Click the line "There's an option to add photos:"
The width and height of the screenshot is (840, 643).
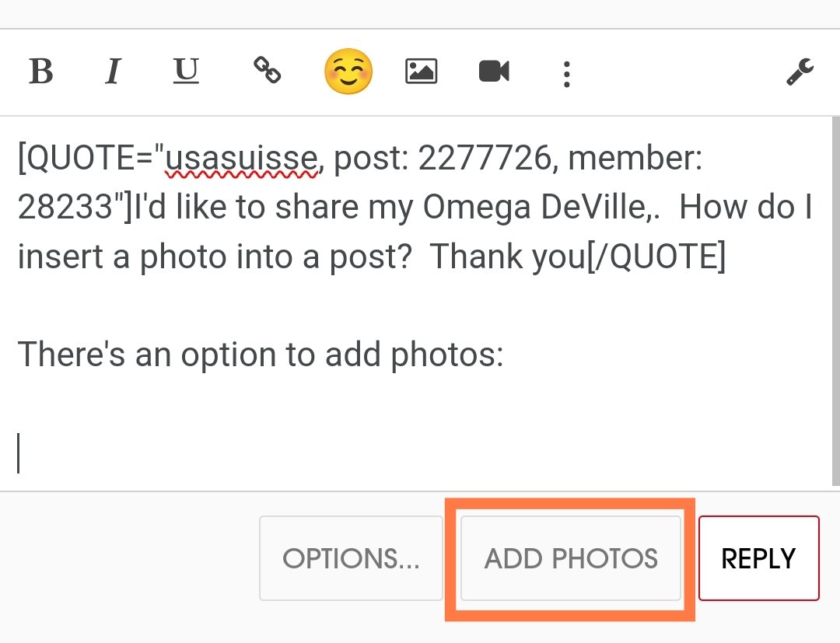click(261, 355)
